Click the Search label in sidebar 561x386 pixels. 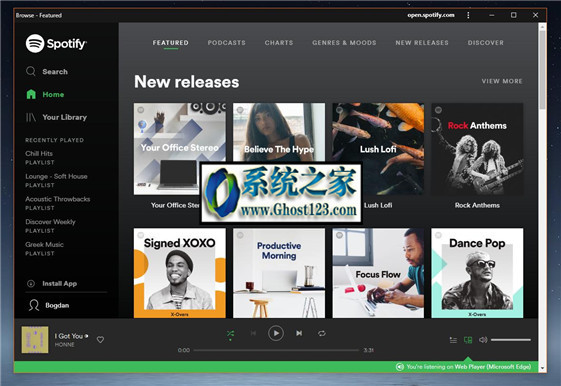55,72
